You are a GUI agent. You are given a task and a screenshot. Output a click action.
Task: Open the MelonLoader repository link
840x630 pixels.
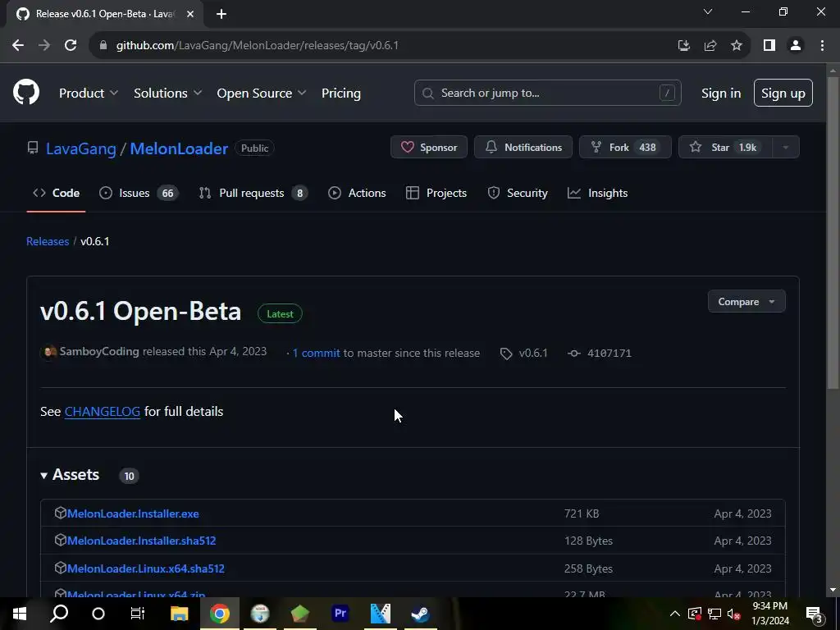click(x=179, y=148)
